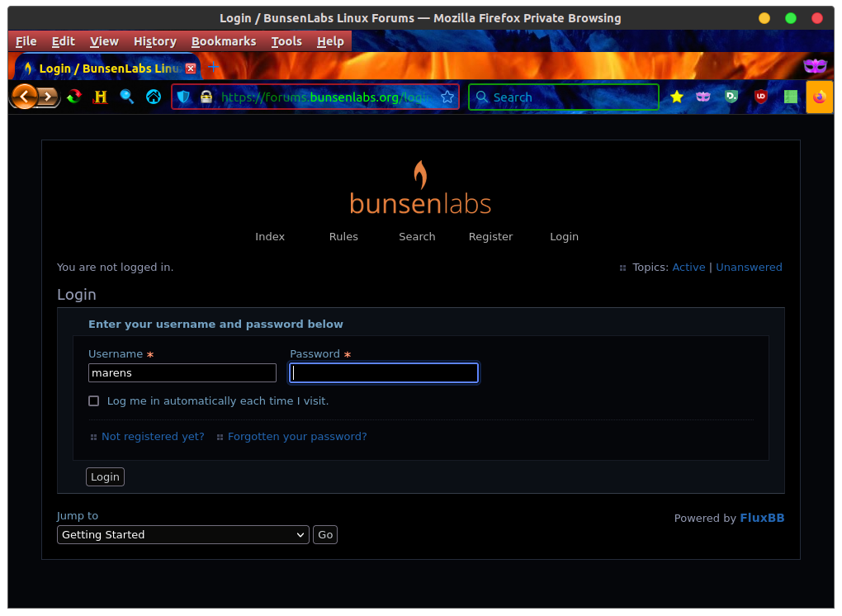
Task: Select the Login / BunsenLabs browser tab
Action: [107, 69]
